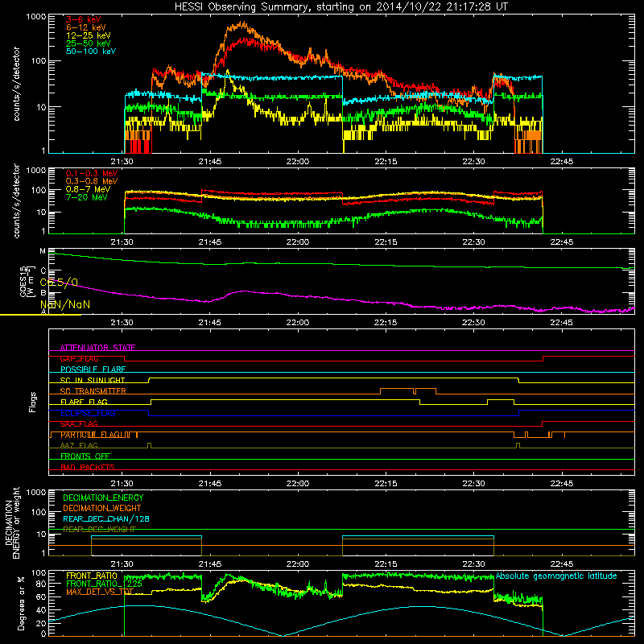Click the SAA_FLAG label
Screen dimensions: 644x644
coord(79,424)
